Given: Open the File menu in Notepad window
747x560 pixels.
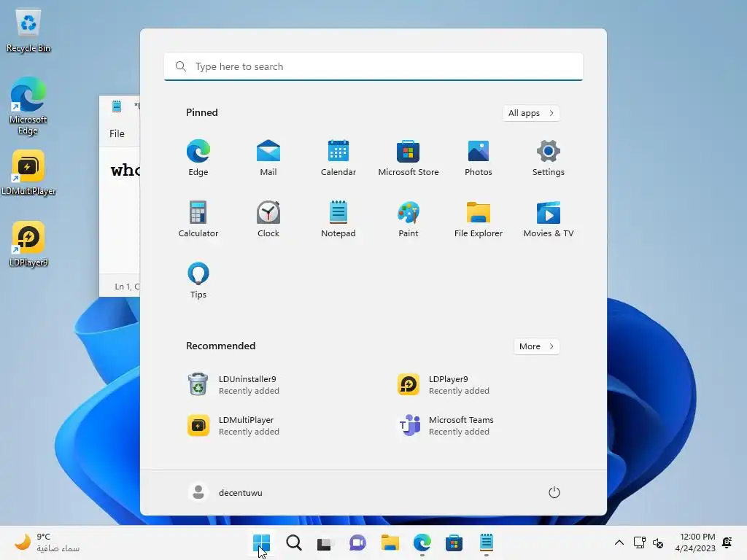Looking at the screenshot, I should pos(117,134).
